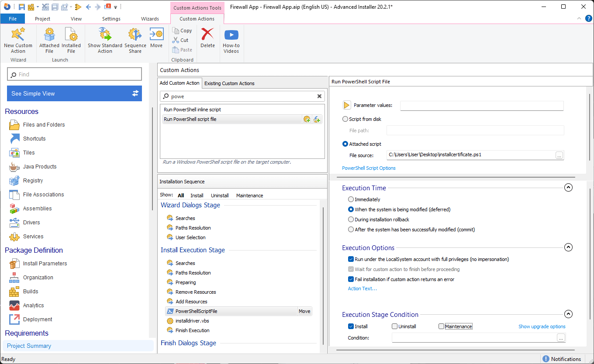This screenshot has height=364, width=594.
Task: Open the PowerShell Script Options link
Action: point(369,168)
